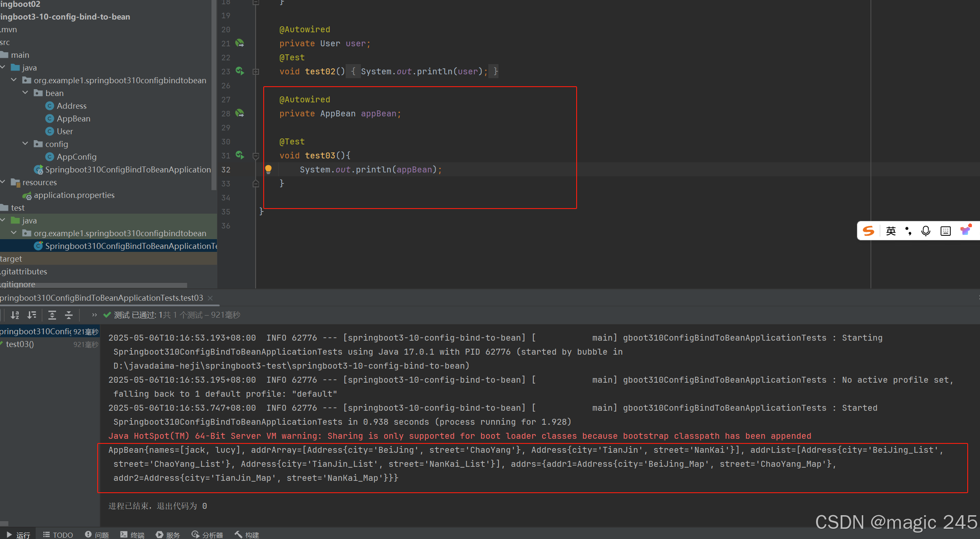
Task: Toggle fold marker at test03 method start
Action: [x=256, y=156]
